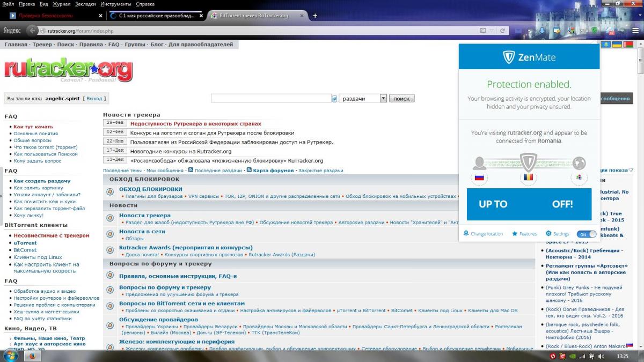
Task: Click the Russian flag in ZenMate
Action: pyautogui.click(x=479, y=178)
